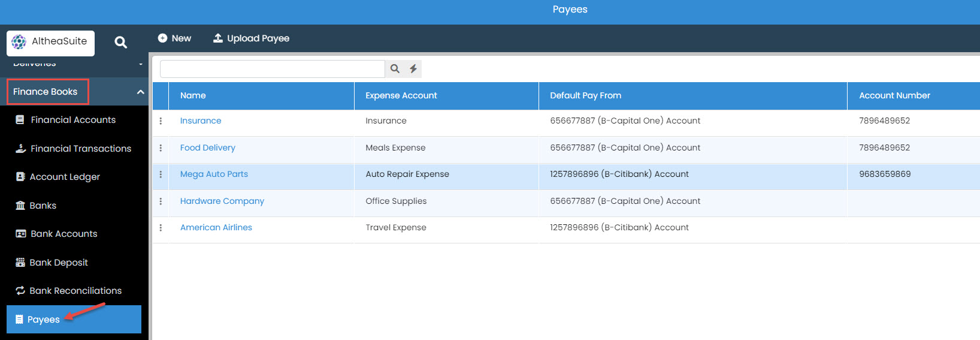Click the Banks building icon

20,205
